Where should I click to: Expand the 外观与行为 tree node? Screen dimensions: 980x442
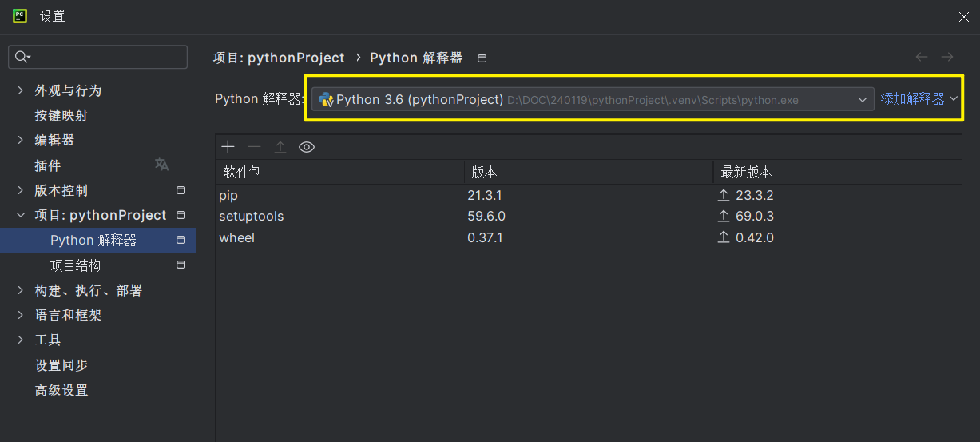20,90
